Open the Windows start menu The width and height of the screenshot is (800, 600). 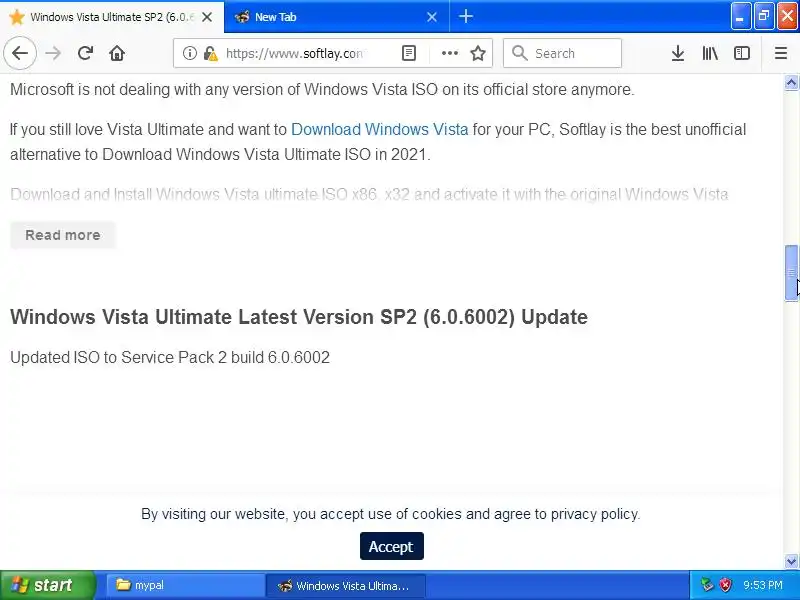(x=47, y=585)
